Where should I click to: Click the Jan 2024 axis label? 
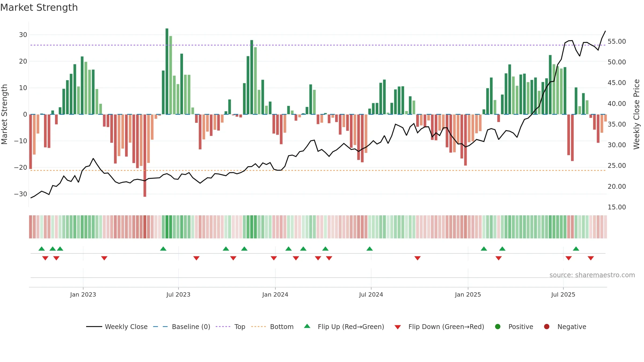[275, 294]
